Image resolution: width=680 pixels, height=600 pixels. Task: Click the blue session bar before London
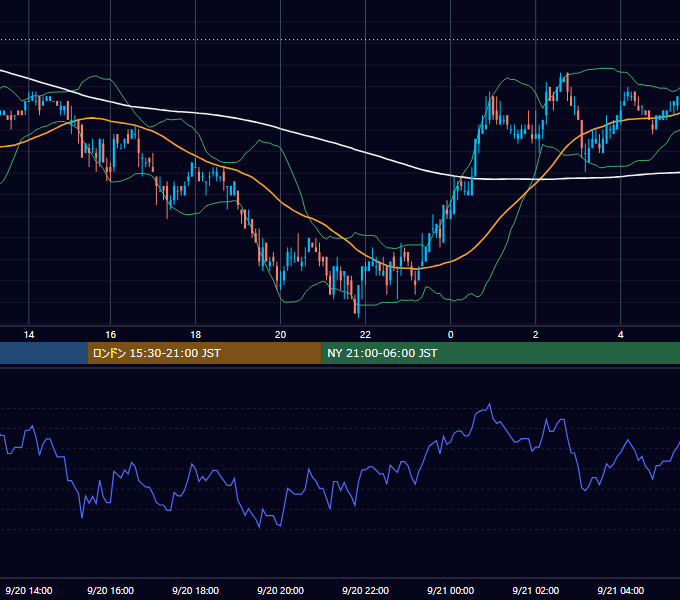point(43,353)
